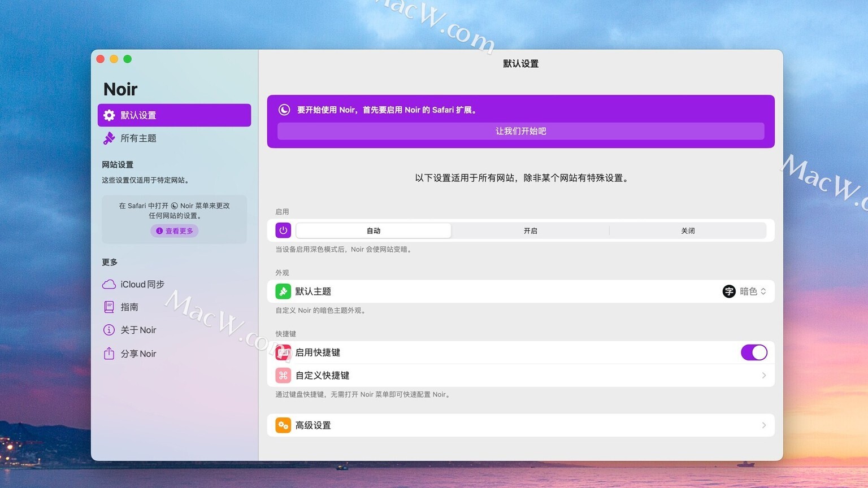Expand the 自定义快捷键 row chevron

pos(763,376)
